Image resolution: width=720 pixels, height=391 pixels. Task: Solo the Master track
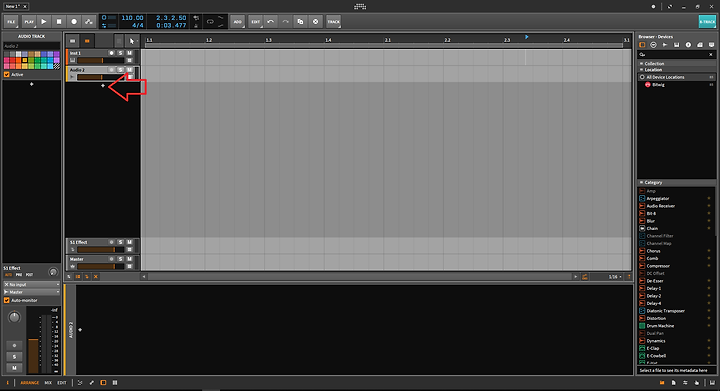pyautogui.click(x=121, y=259)
